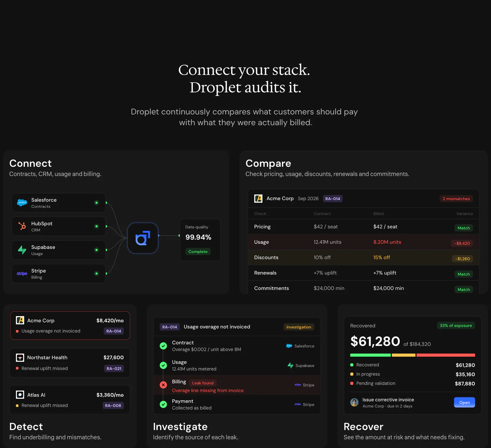Click the Acme Corp logo in Compare table header
491x448 pixels.
point(258,198)
